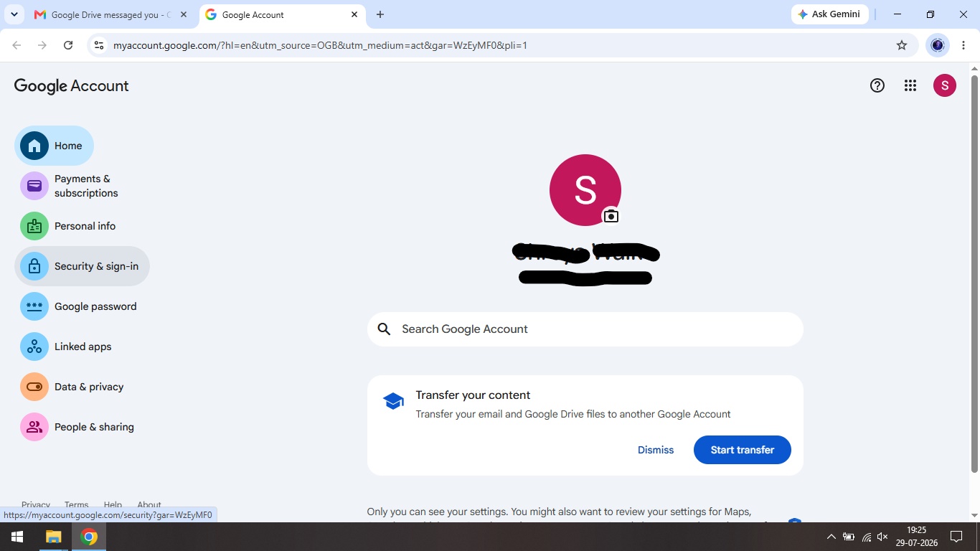
Task: Show hidden system tray icons
Action: [831, 537]
